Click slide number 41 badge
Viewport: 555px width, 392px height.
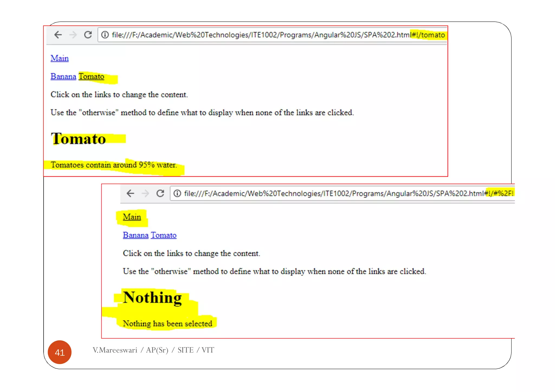coord(60,352)
